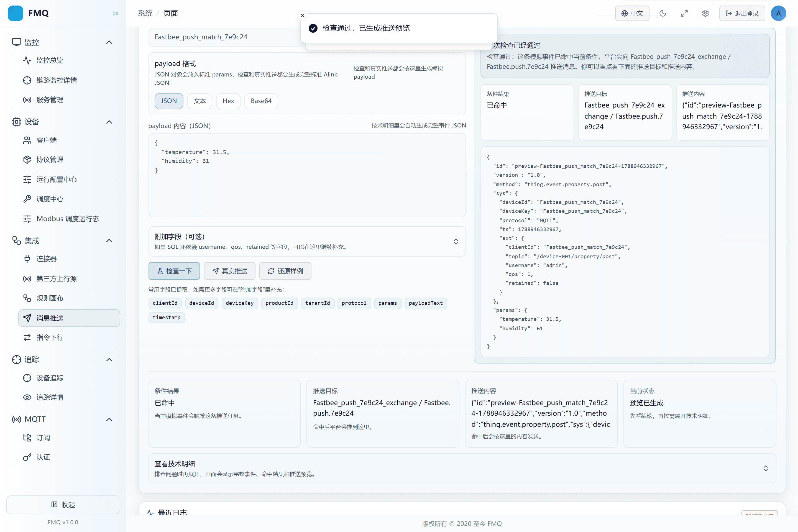Click 退出登录 logout button
The image size is (798, 532).
pos(742,13)
